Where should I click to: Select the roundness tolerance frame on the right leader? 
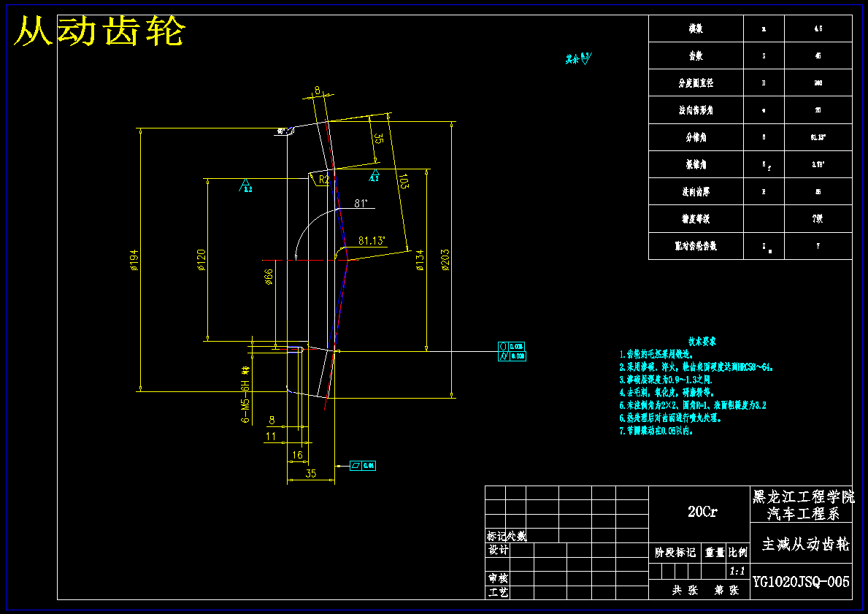click(x=512, y=346)
